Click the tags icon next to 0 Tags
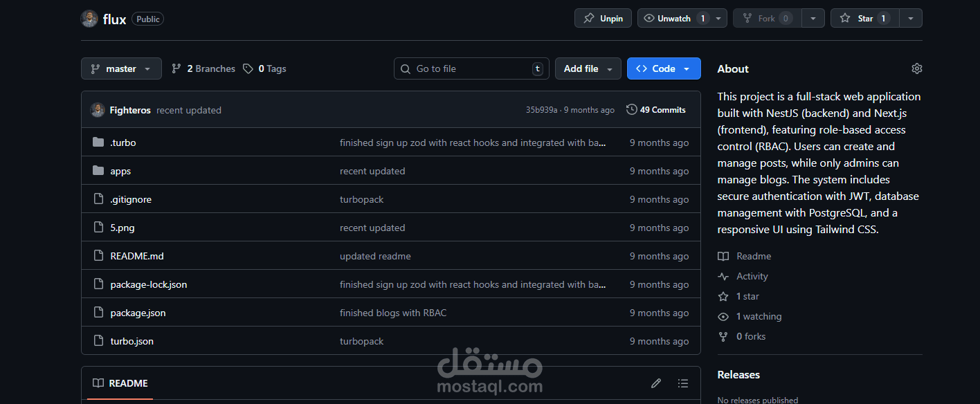This screenshot has width=980, height=404. 248,68
